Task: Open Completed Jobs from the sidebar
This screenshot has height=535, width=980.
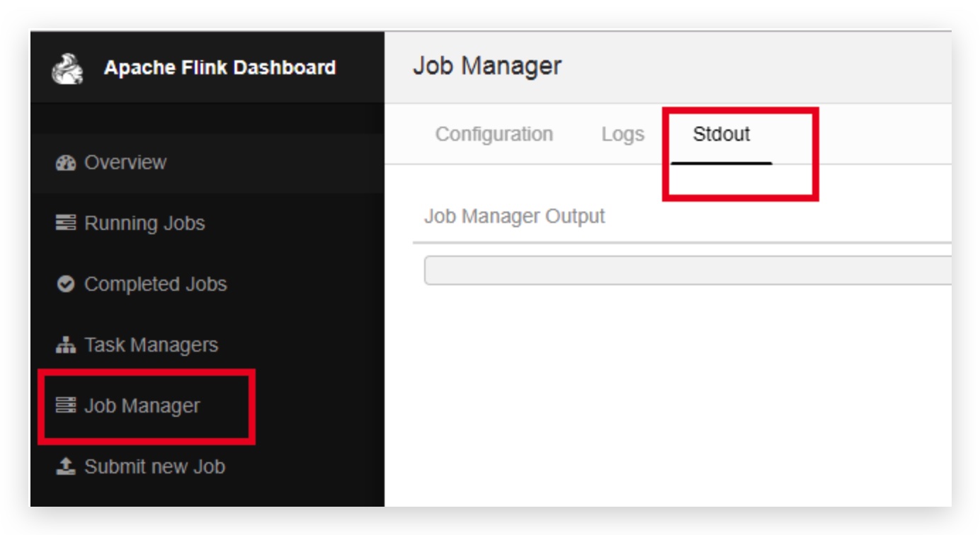Action: point(156,284)
